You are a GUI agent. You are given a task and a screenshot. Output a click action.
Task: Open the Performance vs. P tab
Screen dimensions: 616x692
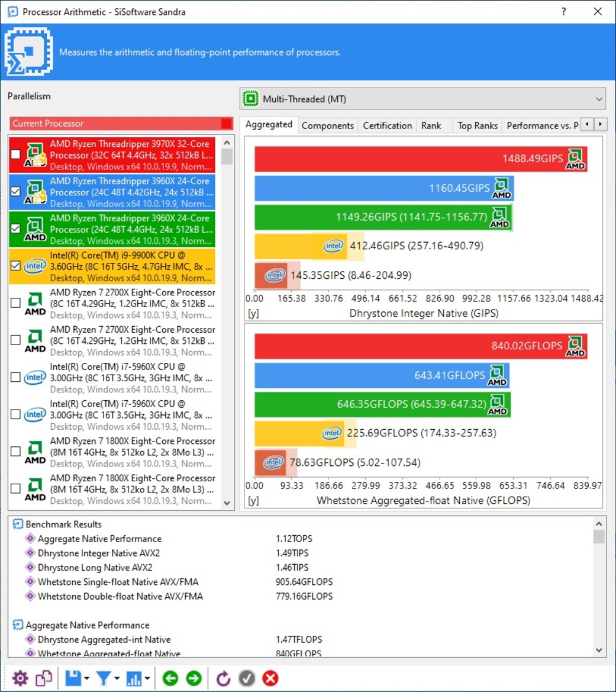(x=542, y=125)
